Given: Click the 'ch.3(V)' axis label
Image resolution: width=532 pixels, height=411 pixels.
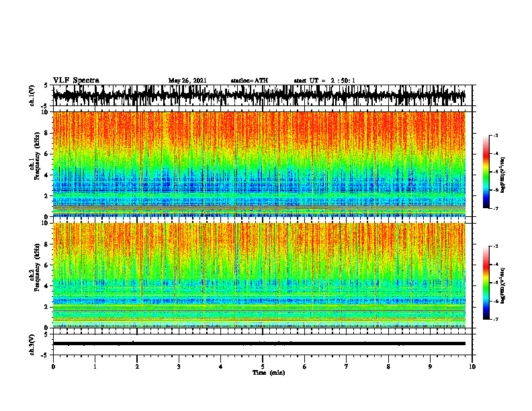Looking at the screenshot, I should (32, 345).
